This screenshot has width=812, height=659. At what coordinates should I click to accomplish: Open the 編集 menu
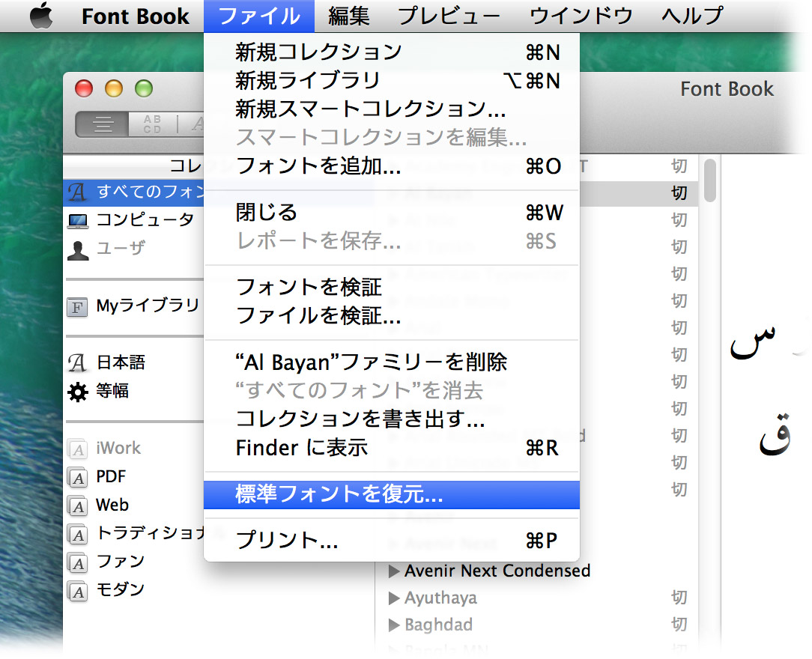pyautogui.click(x=348, y=16)
